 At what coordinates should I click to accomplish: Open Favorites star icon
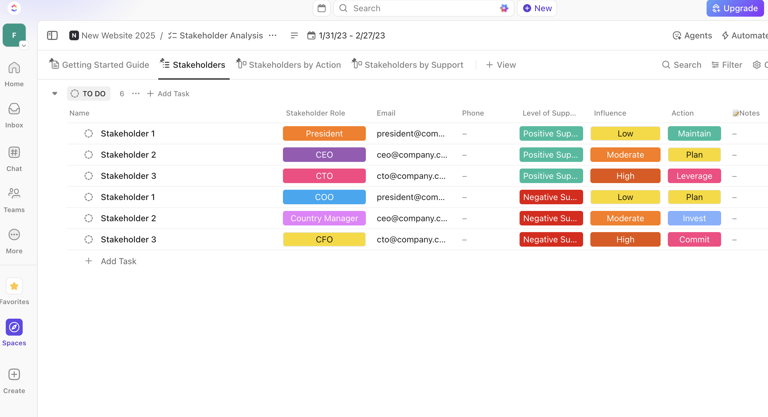pos(14,287)
